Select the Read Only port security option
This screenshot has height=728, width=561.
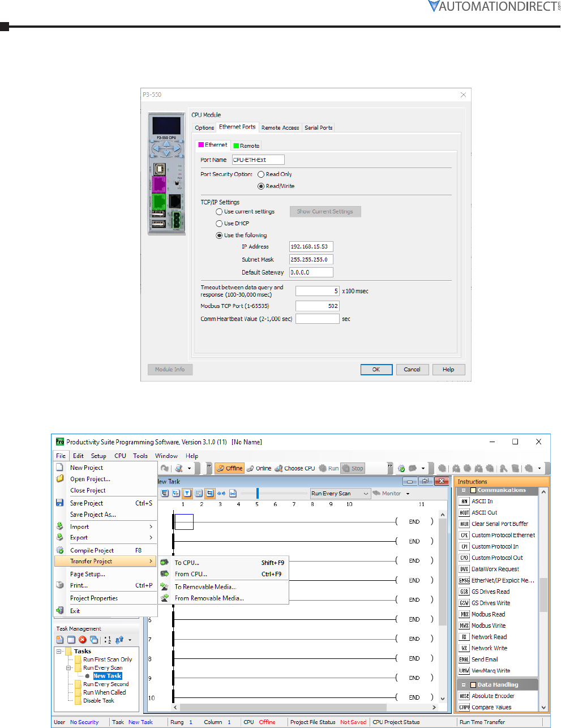(x=261, y=174)
